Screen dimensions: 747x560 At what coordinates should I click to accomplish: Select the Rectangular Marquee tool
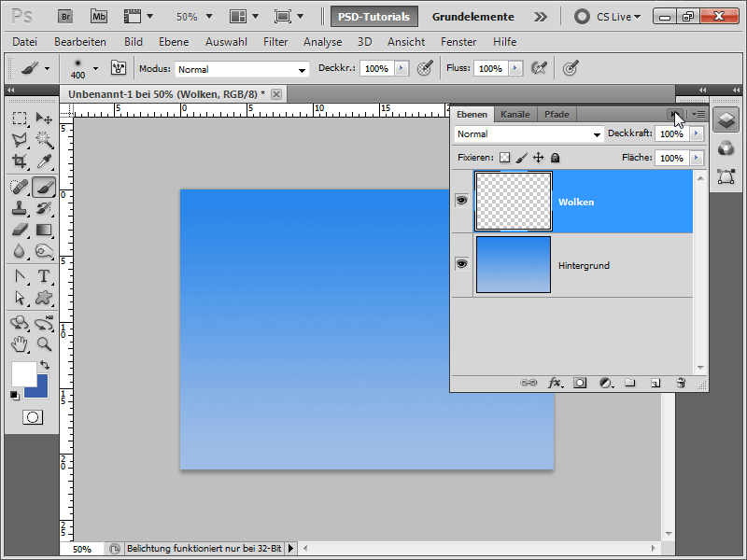click(20, 118)
